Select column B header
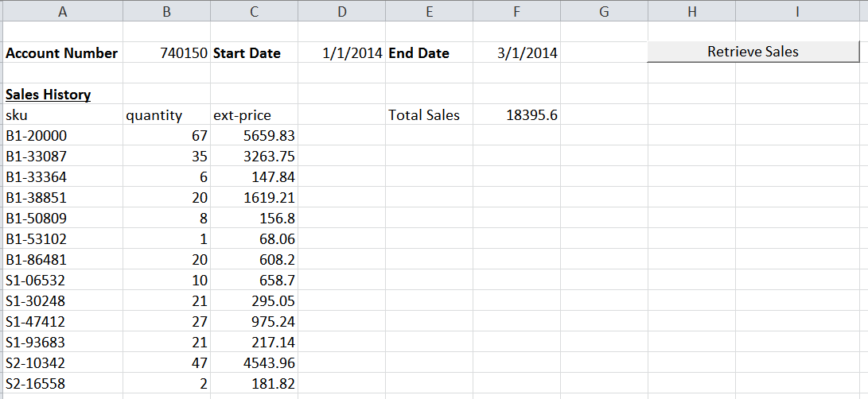 click(166, 11)
